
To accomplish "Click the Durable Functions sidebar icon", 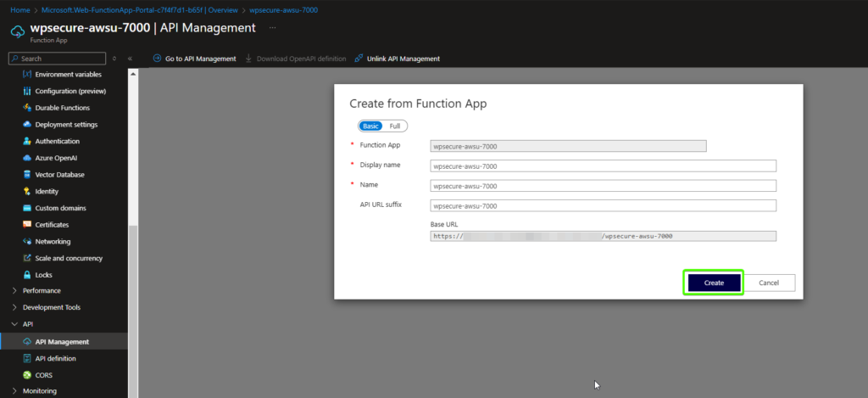I will coord(27,108).
